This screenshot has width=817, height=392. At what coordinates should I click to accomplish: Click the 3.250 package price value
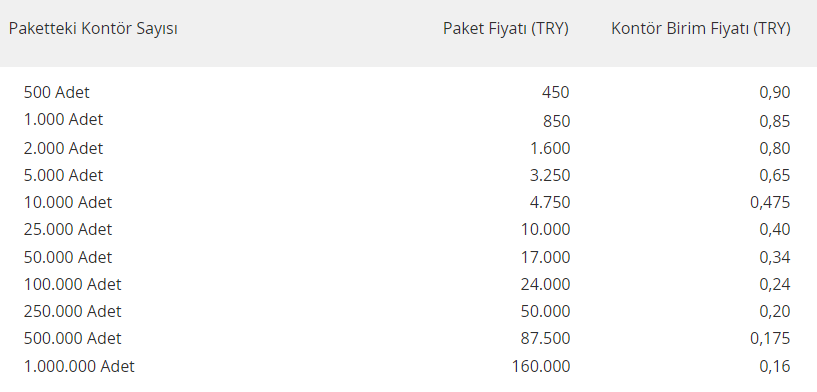[x=550, y=175]
